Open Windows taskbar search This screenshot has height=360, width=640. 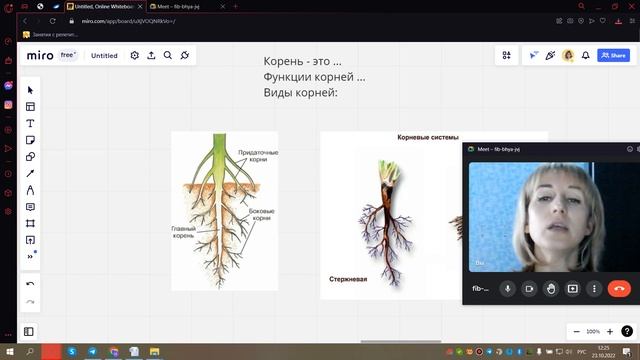[30, 351]
